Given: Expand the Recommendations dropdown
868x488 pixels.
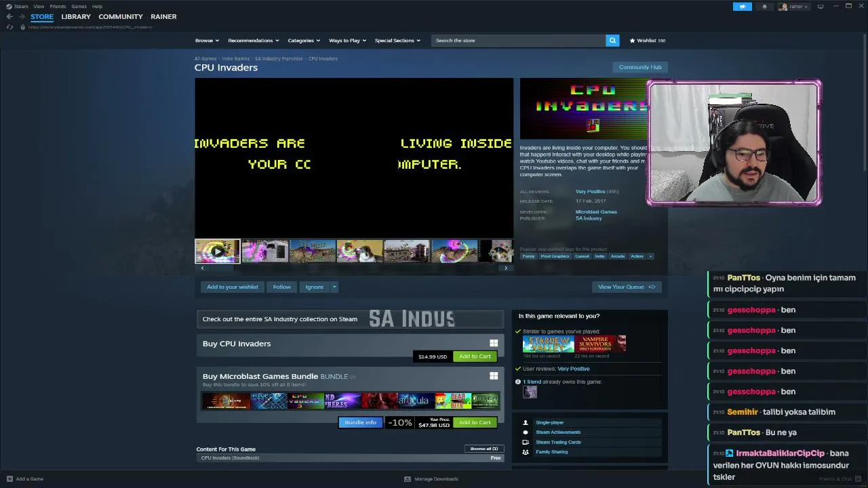Looking at the screenshot, I should (x=254, y=41).
